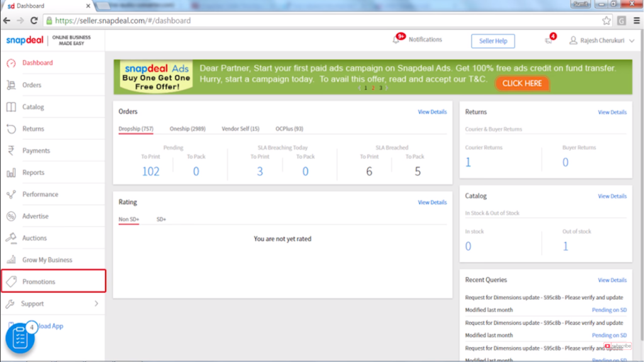The image size is (644, 362).
Task: Click the Performance graph icon in sidebar
Action: (x=11, y=194)
